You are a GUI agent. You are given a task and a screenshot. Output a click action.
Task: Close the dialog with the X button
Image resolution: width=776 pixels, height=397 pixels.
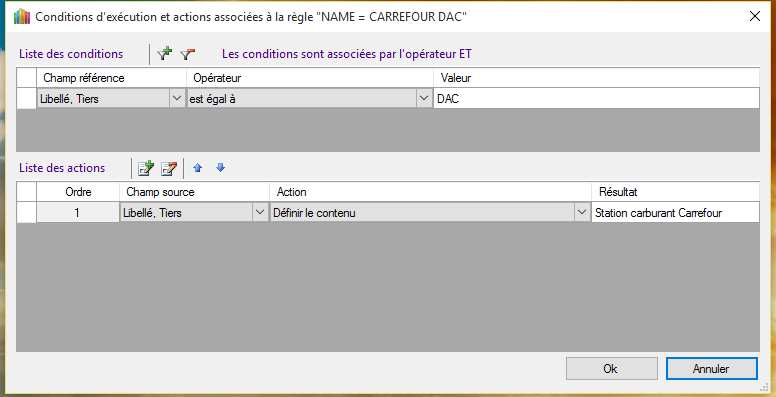click(755, 16)
